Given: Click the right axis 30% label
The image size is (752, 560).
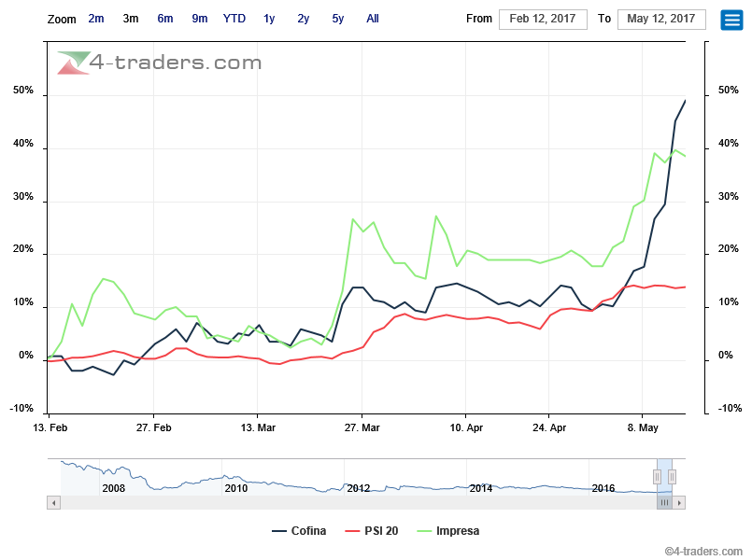Looking at the screenshot, I should coord(728,196).
